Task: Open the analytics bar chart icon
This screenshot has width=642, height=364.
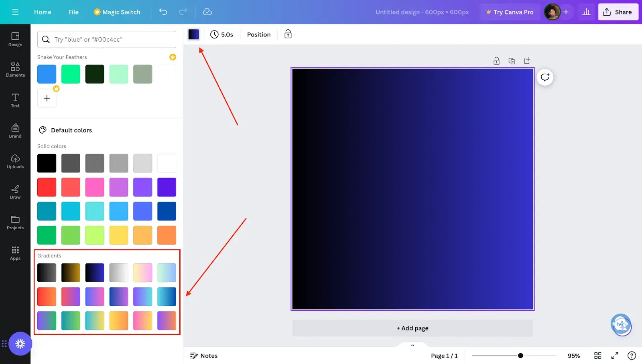Action: coord(586,12)
